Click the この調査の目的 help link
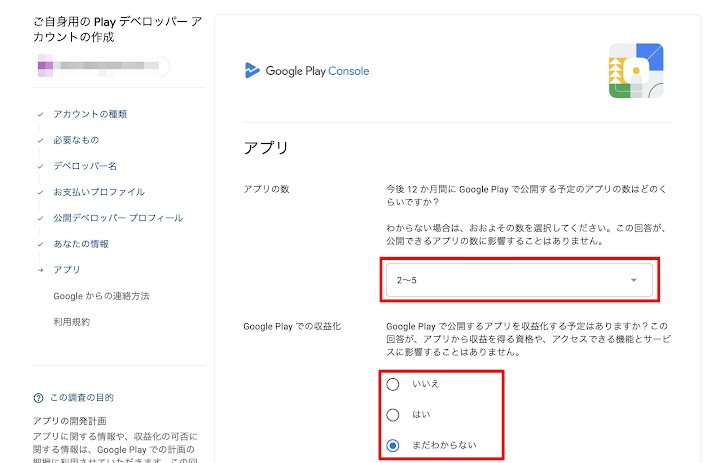 pos(82,398)
